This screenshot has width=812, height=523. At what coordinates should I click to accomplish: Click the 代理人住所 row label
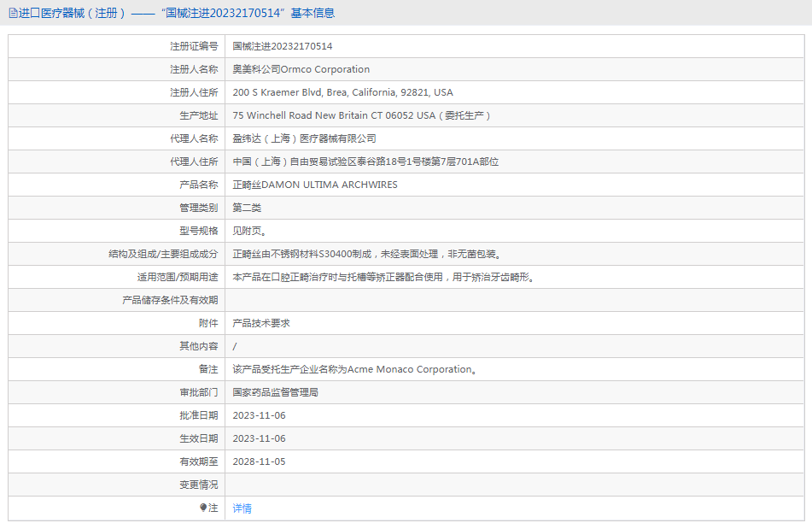coord(194,162)
